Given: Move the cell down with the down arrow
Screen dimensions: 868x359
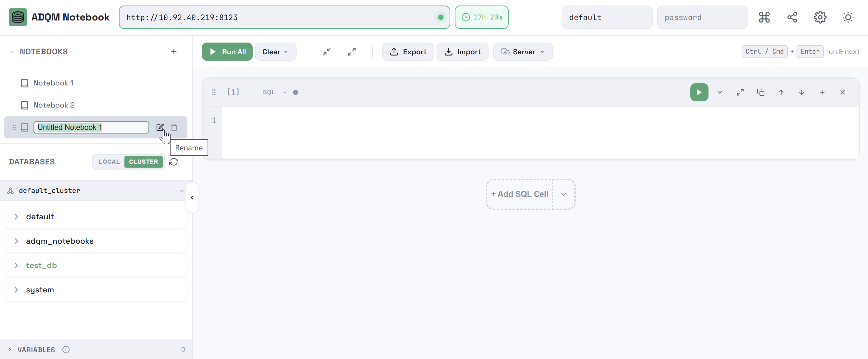Looking at the screenshot, I should (x=801, y=92).
